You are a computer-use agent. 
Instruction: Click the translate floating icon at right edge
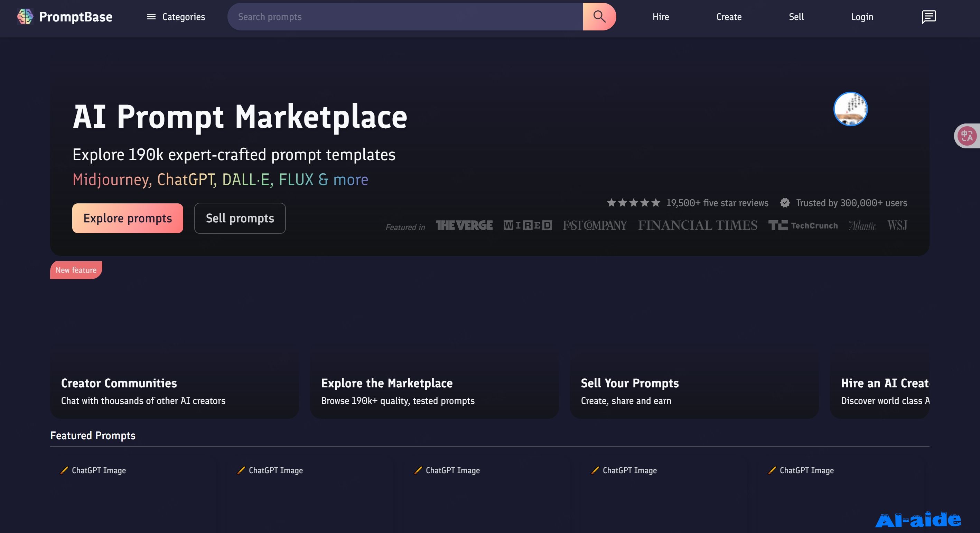967,136
